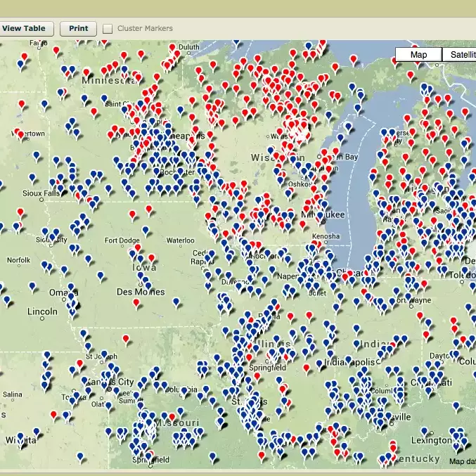Click the blue marker above the Lincoln label
This screenshot has height=476, width=476.
click(33, 287)
